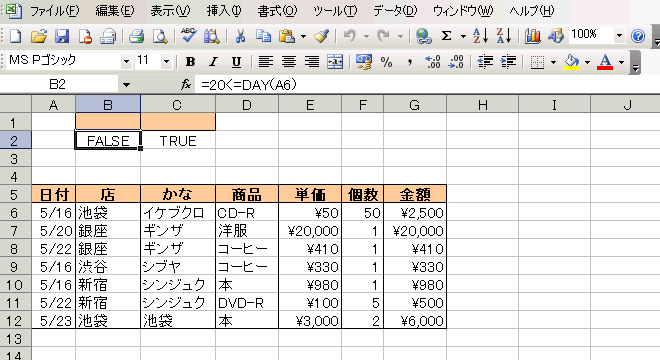Viewport: 660px width, 360px height.
Task: Open the データ(D) menu
Action: tap(395, 11)
